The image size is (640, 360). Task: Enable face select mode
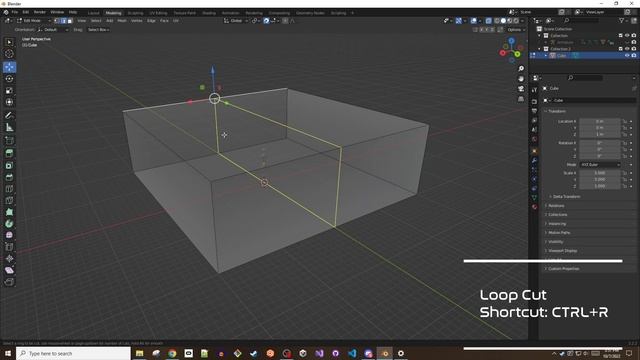[x=70, y=20]
